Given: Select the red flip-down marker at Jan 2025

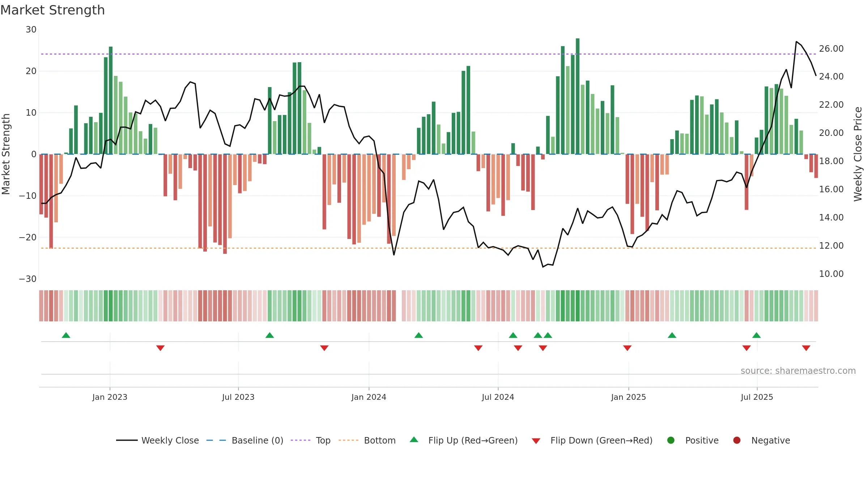Looking at the screenshot, I should (x=627, y=348).
